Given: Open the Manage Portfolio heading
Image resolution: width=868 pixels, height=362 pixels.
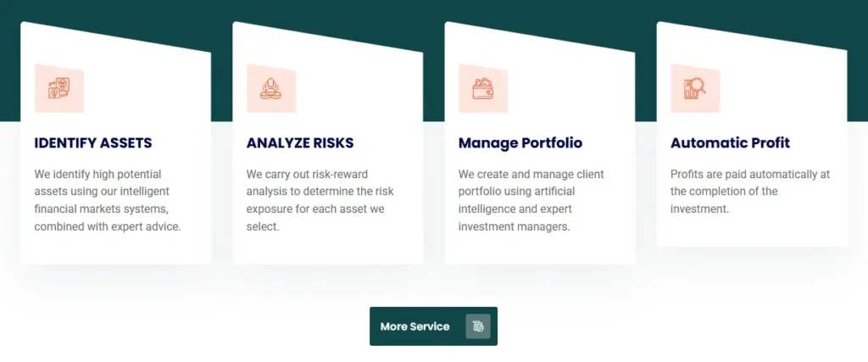Looking at the screenshot, I should coord(520,143).
